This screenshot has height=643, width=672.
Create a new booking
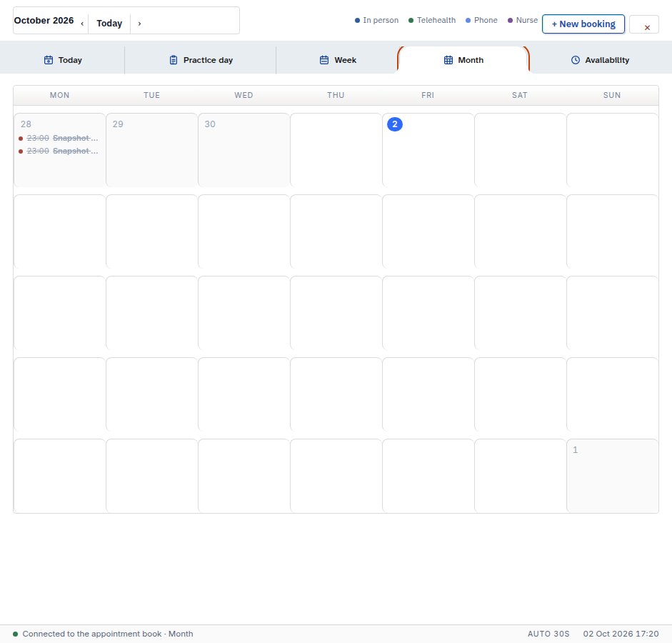pyautogui.click(x=583, y=24)
